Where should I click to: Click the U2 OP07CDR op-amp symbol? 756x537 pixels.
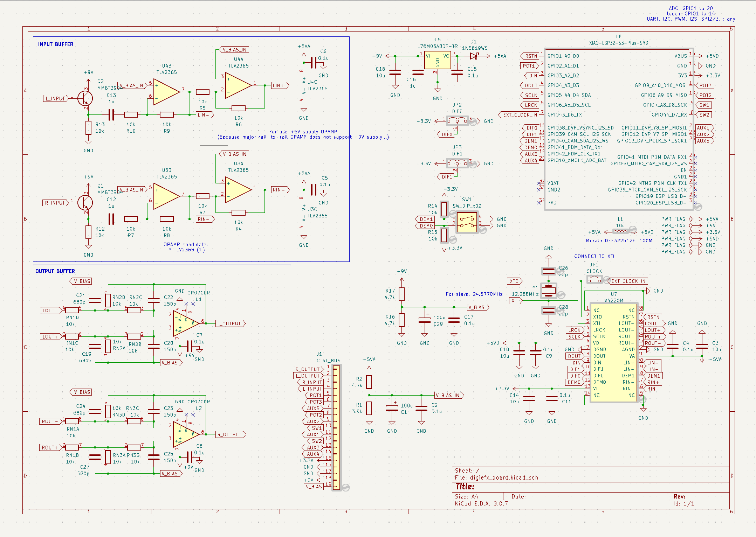186,434
